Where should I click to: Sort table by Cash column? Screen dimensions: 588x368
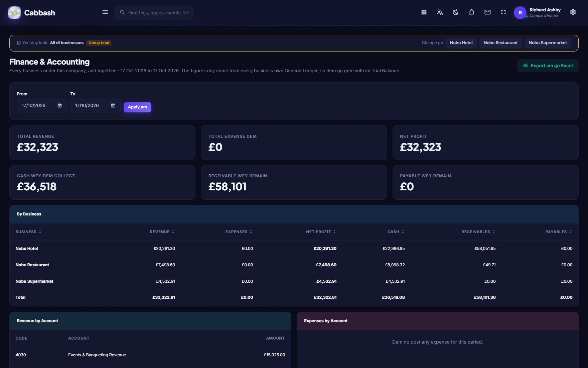(x=396, y=232)
